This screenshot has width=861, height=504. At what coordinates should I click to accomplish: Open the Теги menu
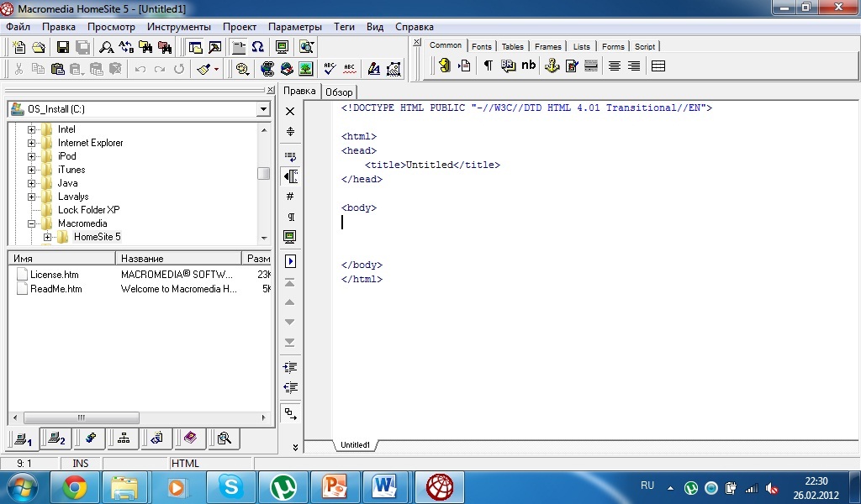click(344, 26)
